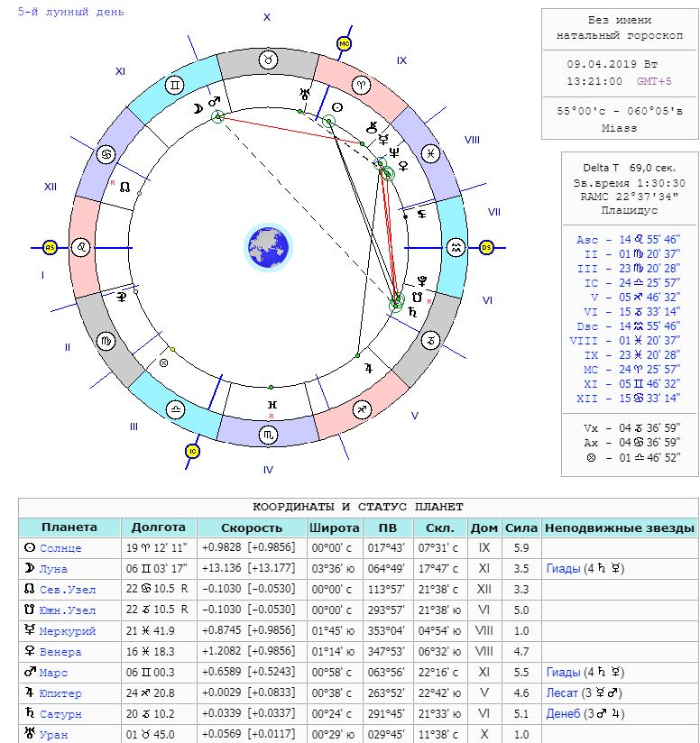Viewport: 700px width, 743px height.
Task: Open the Марс planet link
Action: tap(53, 673)
